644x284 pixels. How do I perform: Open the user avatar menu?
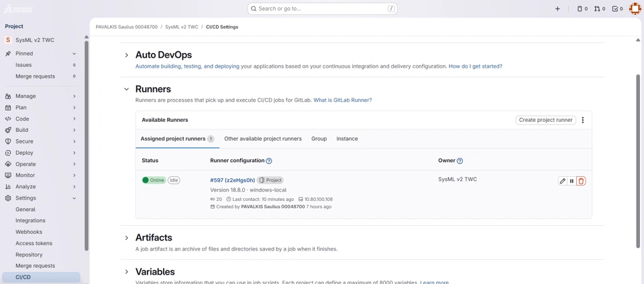(635, 9)
